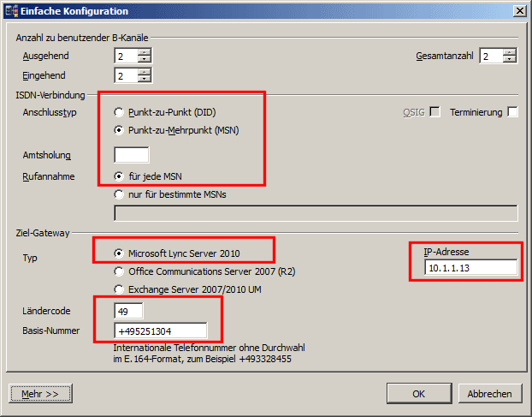532x417 pixels.
Task: Click the Ländercode label
Action: pyautogui.click(x=46, y=311)
